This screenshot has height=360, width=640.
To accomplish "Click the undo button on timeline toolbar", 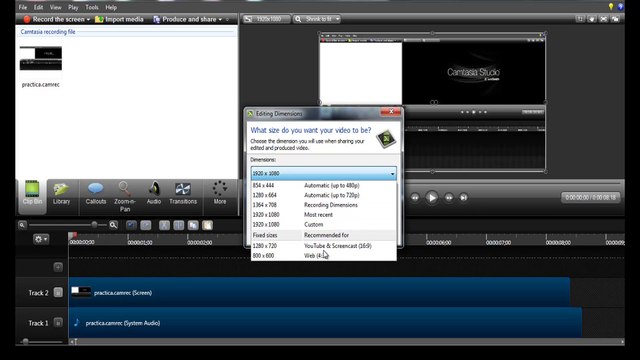I will point(131,225).
